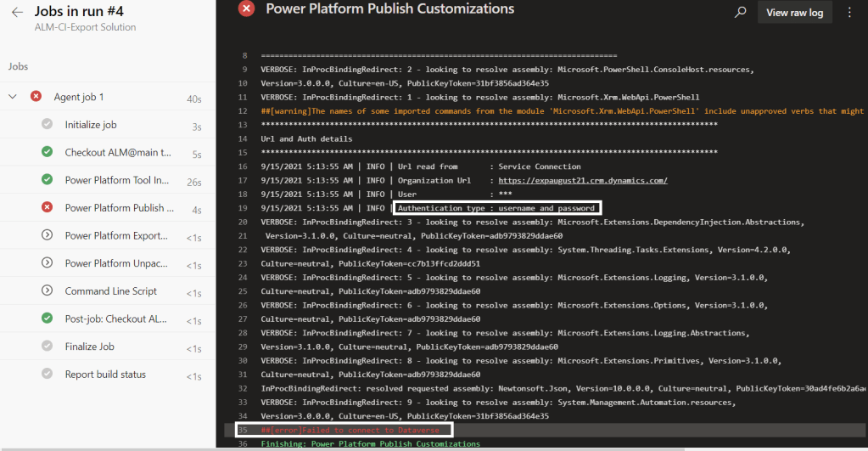Viewport: 868px width, 451px height.
Task: Open the Post-job: Checkout ALM step
Action: 116,319
